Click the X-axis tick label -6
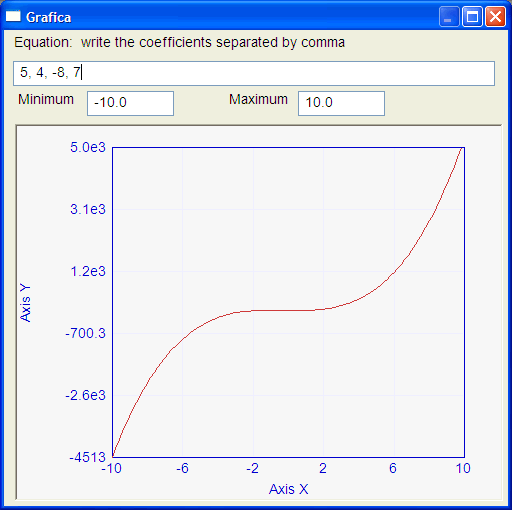The height and width of the screenshot is (510, 512). click(182, 469)
